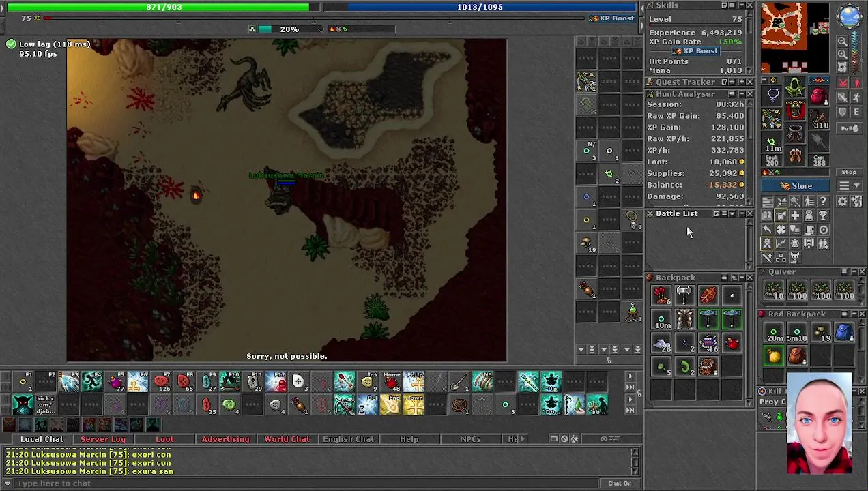Open the two-figures party icon

823,243
